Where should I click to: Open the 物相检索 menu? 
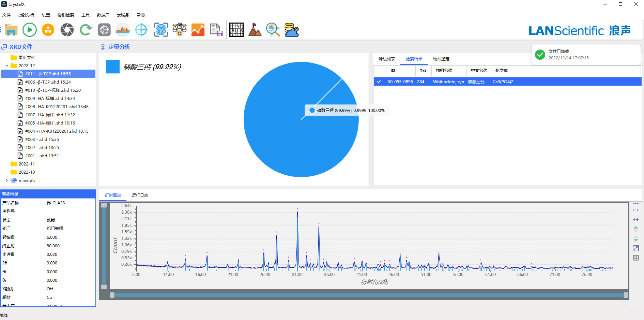pos(65,15)
